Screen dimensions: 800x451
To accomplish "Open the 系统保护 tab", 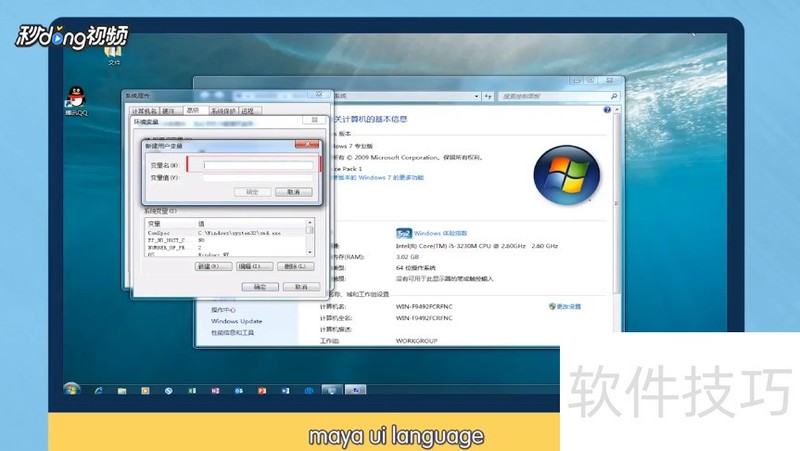I will pos(223,111).
